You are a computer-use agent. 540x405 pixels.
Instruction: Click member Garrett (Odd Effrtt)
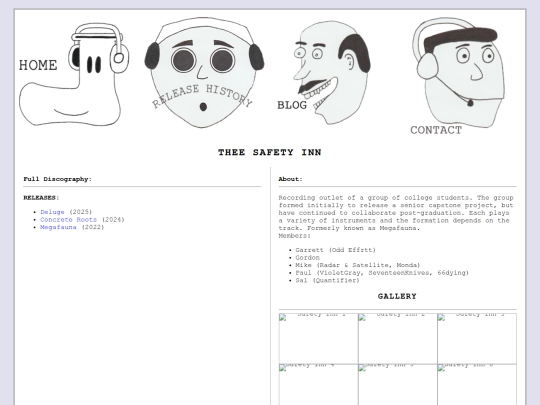335,250
